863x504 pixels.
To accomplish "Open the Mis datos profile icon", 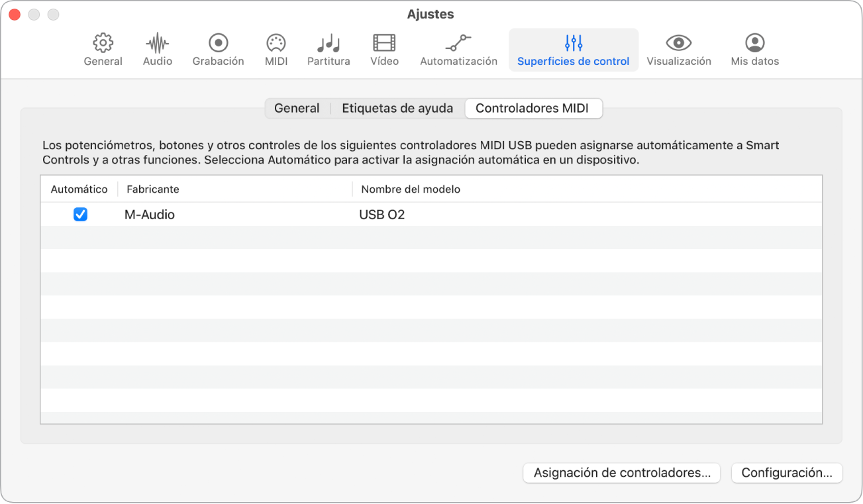I will coord(754,44).
